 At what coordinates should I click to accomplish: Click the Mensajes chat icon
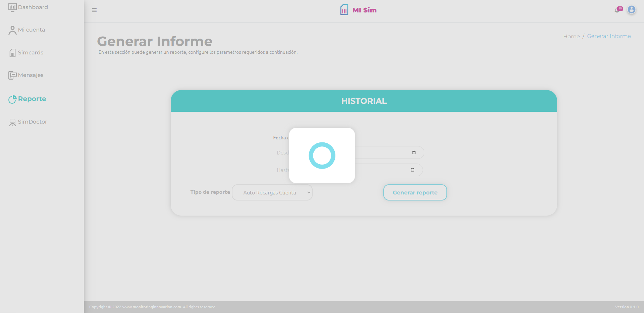click(x=12, y=75)
